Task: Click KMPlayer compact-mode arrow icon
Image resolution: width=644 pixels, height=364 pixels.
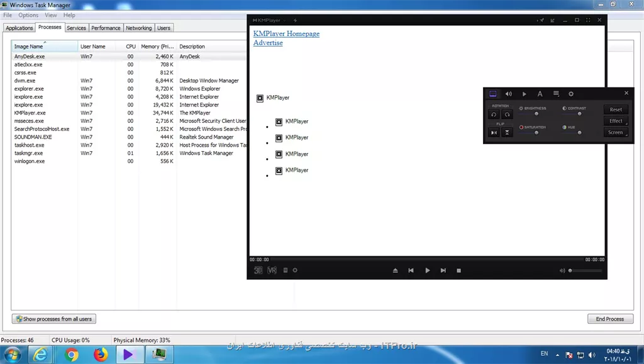Action: (x=552, y=20)
